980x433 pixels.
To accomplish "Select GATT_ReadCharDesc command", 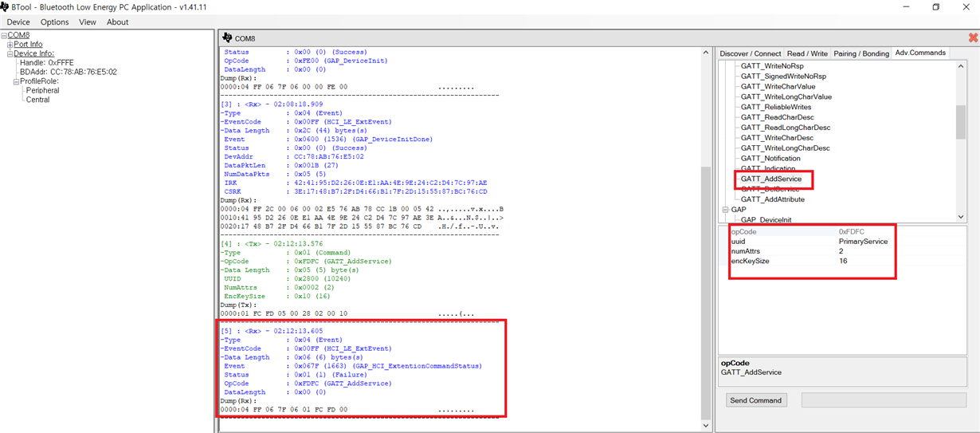I will 777,117.
